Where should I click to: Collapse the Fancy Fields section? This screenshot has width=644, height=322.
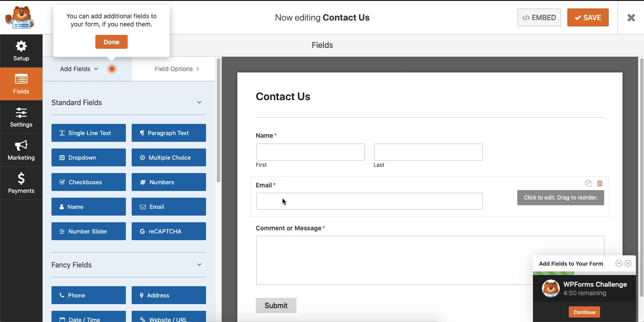tap(199, 265)
